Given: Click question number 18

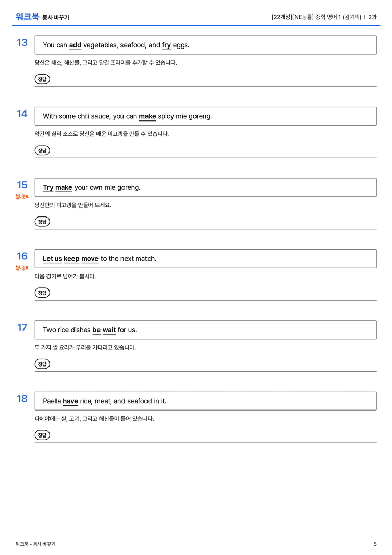Looking at the screenshot, I should tap(22, 399).
